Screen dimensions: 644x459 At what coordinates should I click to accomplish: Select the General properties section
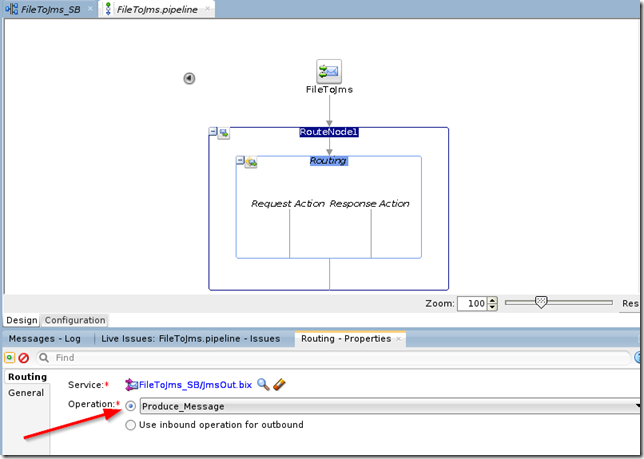26,393
